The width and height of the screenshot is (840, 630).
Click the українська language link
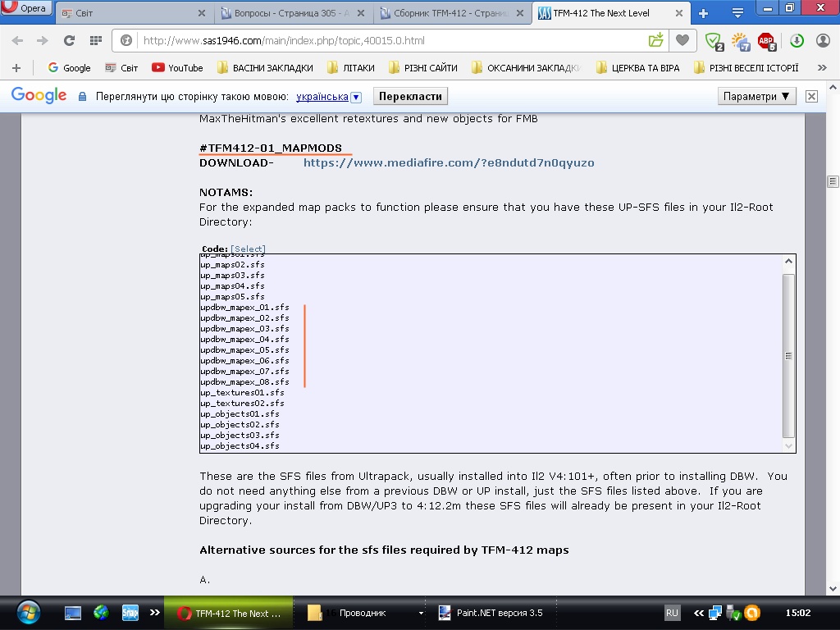322,97
